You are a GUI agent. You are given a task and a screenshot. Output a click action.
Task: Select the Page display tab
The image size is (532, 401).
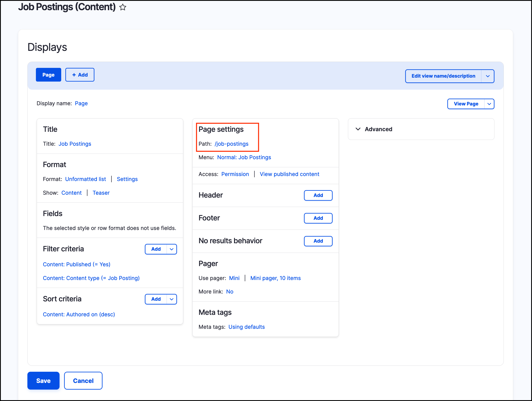48,75
